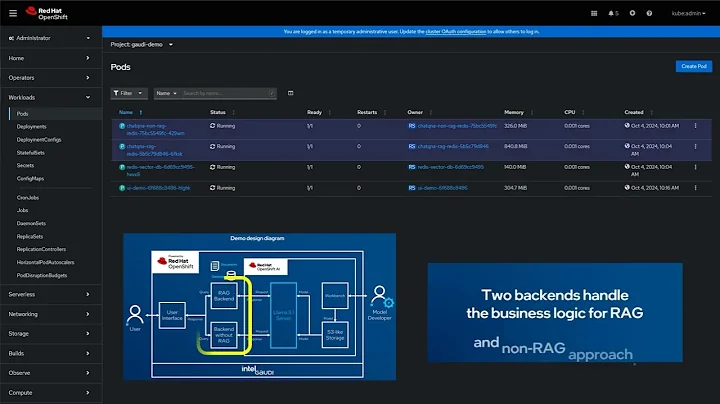The image size is (720, 404).
Task: Open the ui-demo pod link
Action: pyautogui.click(x=158, y=188)
